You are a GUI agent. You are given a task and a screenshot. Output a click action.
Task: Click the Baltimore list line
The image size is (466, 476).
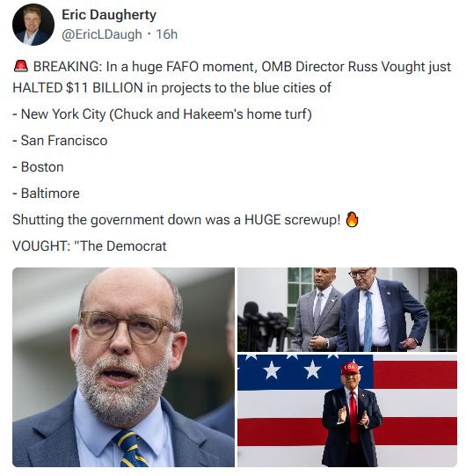click(46, 194)
